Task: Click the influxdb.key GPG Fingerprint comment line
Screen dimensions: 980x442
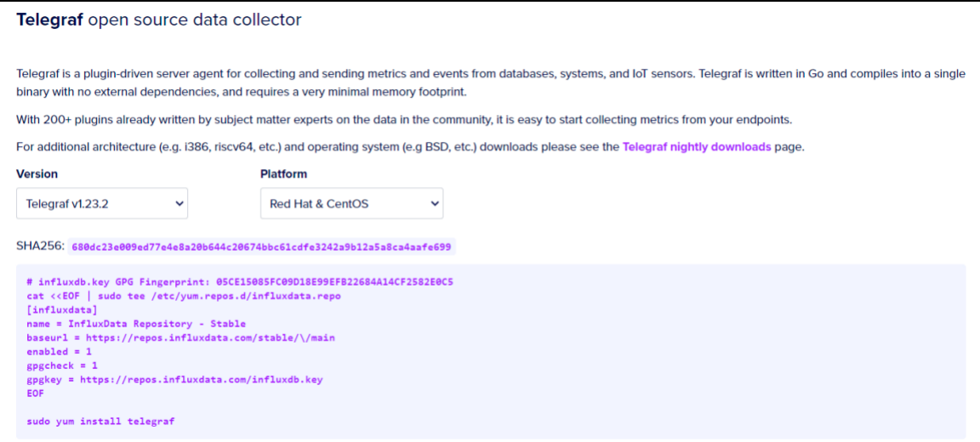Action: click(240, 281)
